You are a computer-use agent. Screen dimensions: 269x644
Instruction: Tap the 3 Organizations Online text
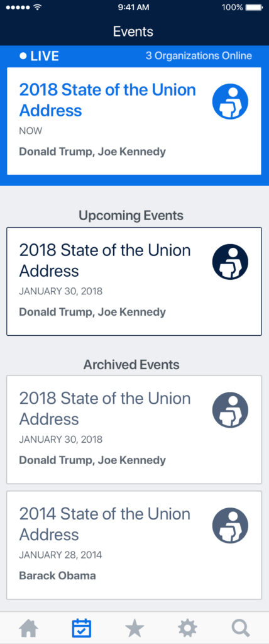point(199,56)
